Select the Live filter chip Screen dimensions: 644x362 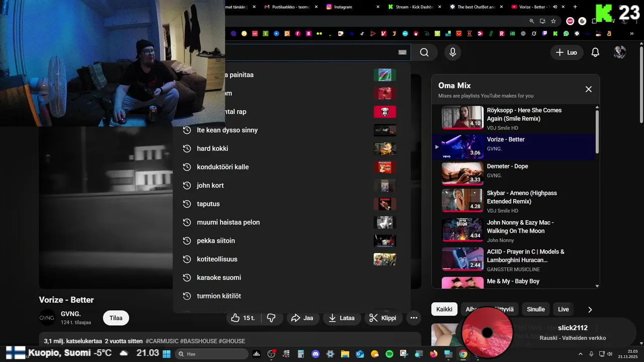point(563,309)
